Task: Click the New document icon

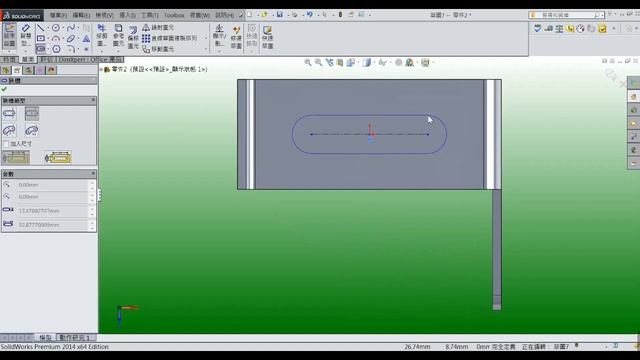Action: point(249,15)
